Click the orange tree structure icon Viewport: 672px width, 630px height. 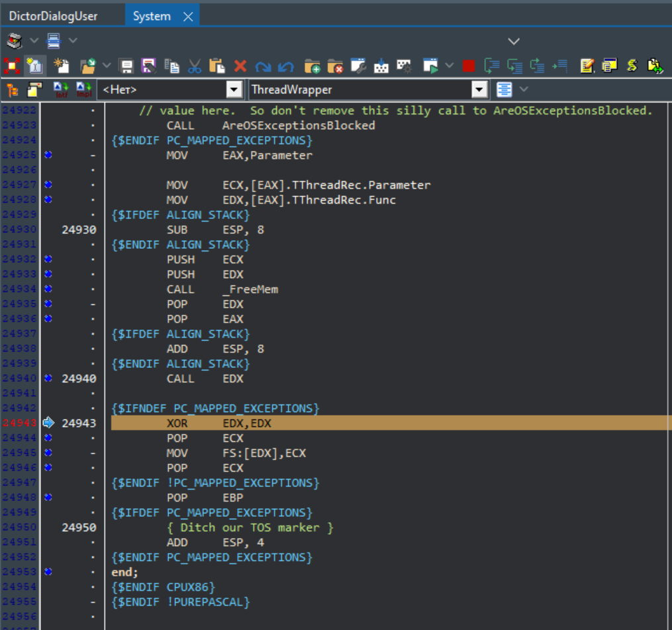(x=12, y=90)
